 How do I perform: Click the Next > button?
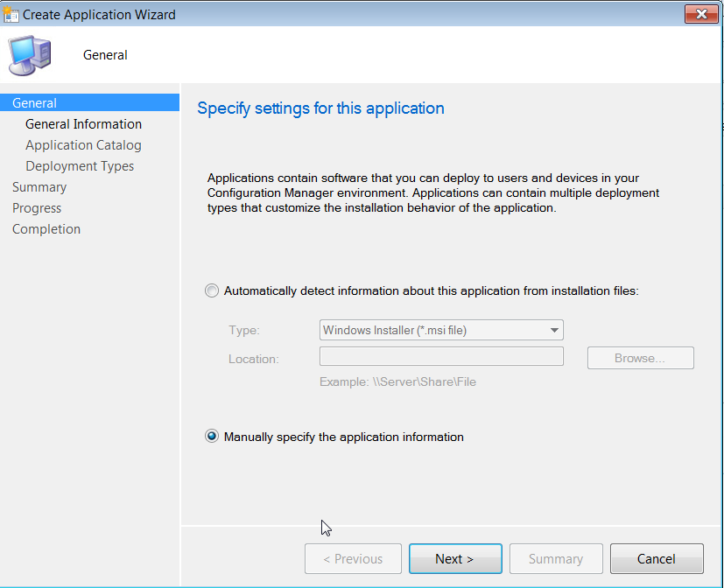point(455,558)
